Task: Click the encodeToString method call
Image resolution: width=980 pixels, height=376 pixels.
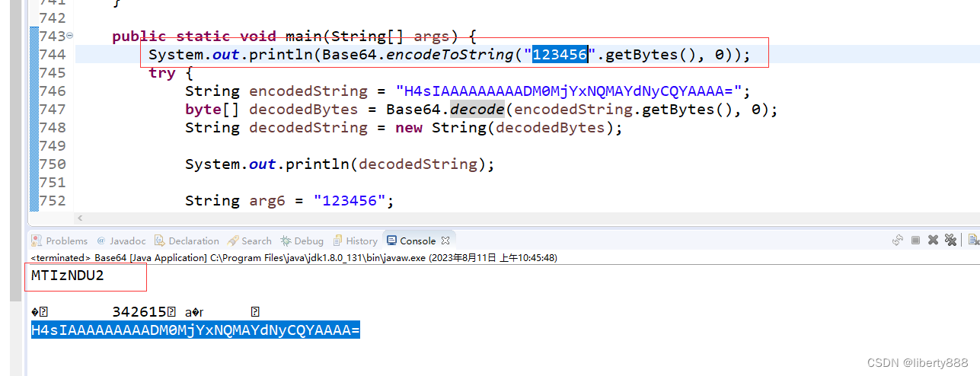Action: coord(449,54)
